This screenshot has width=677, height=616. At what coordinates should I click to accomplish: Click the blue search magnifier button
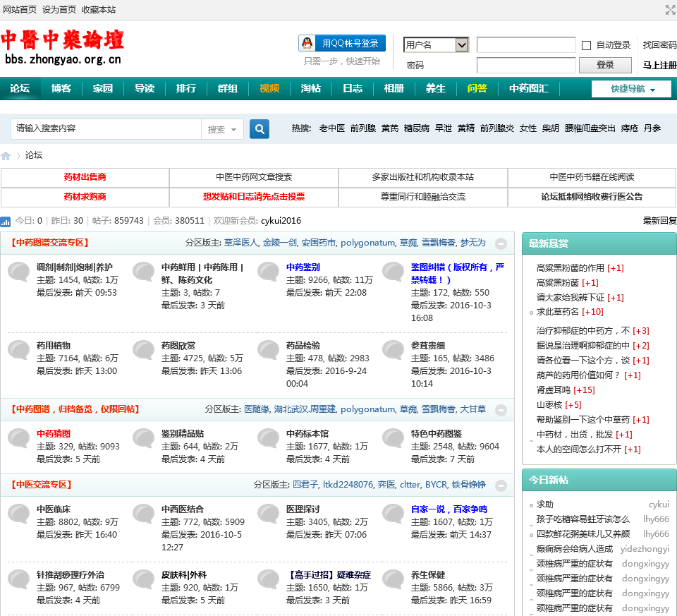coord(260,129)
